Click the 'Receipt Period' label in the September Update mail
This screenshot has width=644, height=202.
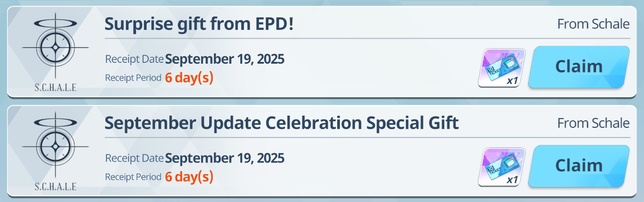[133, 177]
